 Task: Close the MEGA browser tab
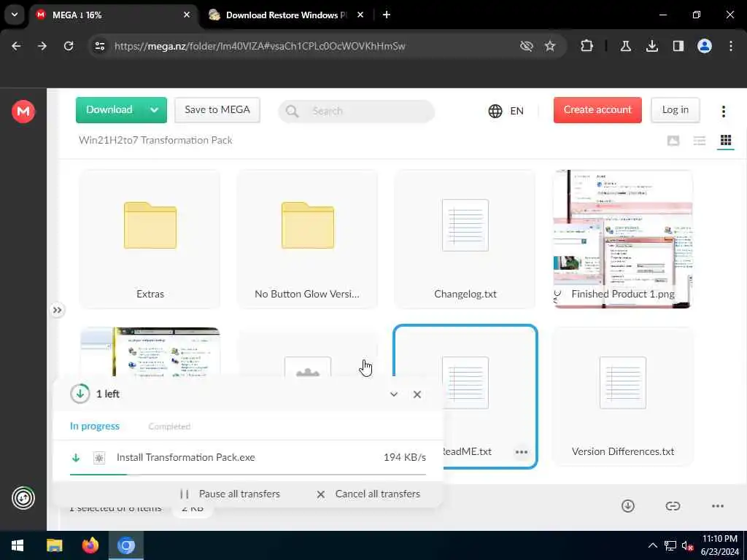point(187,15)
